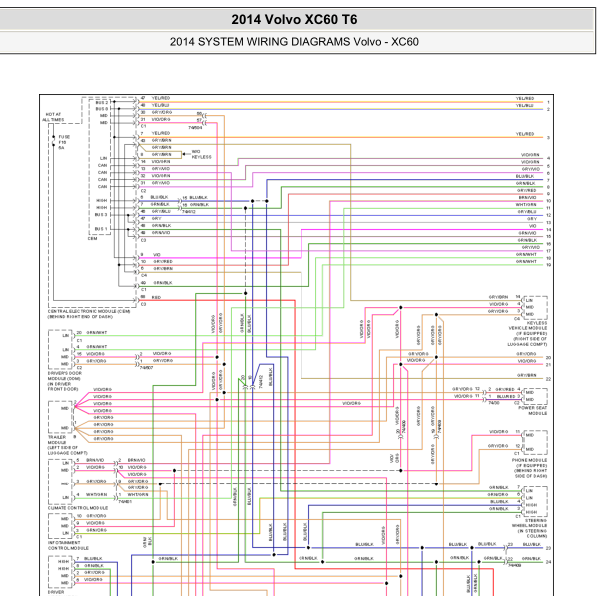The height and width of the screenshot is (596, 599).
Task: Click "WHT/GRN" label at right reference 11
Action: (x=526, y=205)
